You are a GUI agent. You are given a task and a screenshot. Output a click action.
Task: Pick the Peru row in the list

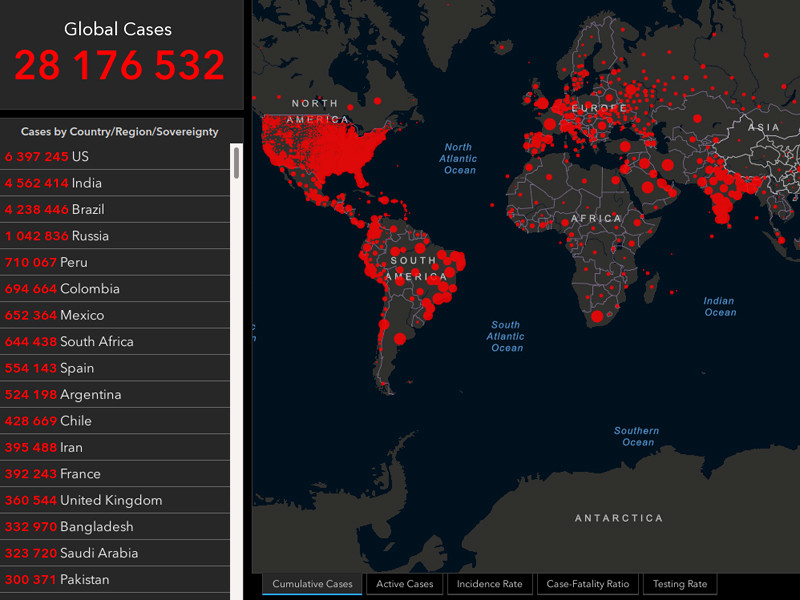click(115, 262)
